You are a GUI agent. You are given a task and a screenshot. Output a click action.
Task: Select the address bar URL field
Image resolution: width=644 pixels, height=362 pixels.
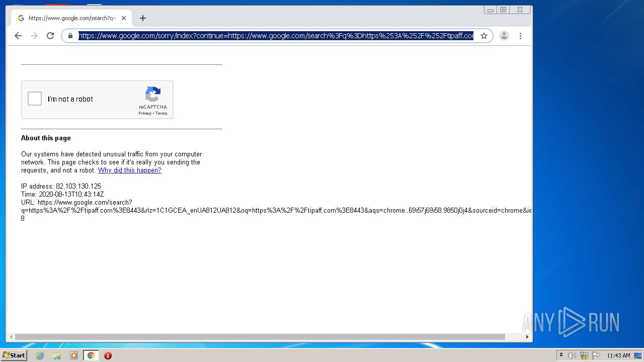point(276,36)
